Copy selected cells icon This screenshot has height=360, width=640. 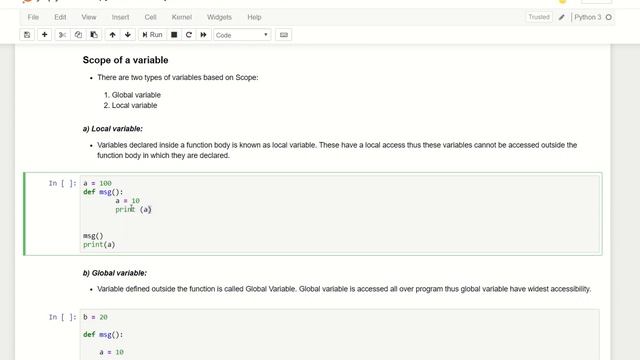[x=78, y=35]
